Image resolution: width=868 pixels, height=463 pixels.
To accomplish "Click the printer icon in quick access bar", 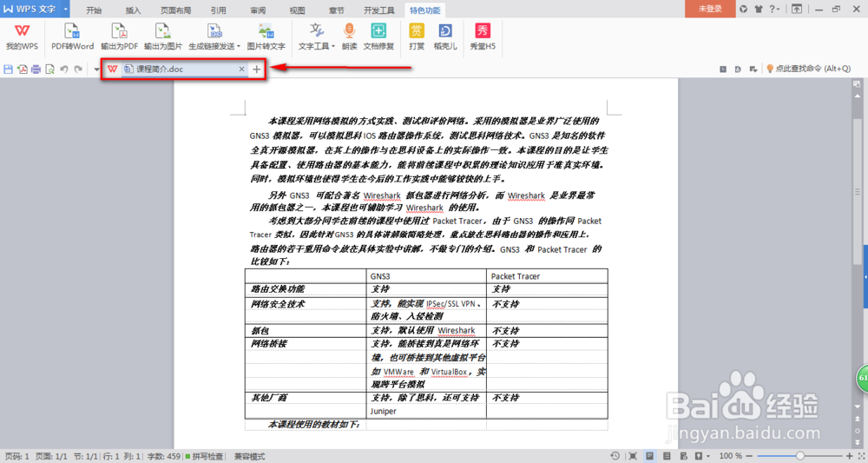I will (36, 69).
